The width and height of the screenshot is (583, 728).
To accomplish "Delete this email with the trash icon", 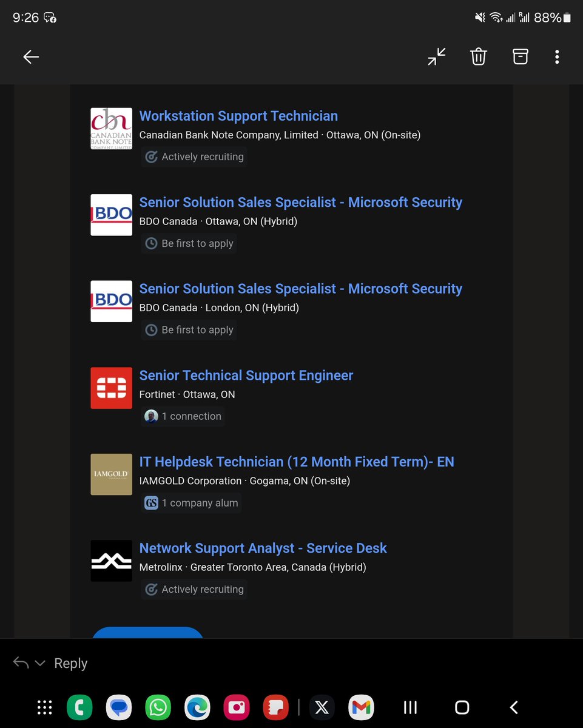I will (479, 57).
